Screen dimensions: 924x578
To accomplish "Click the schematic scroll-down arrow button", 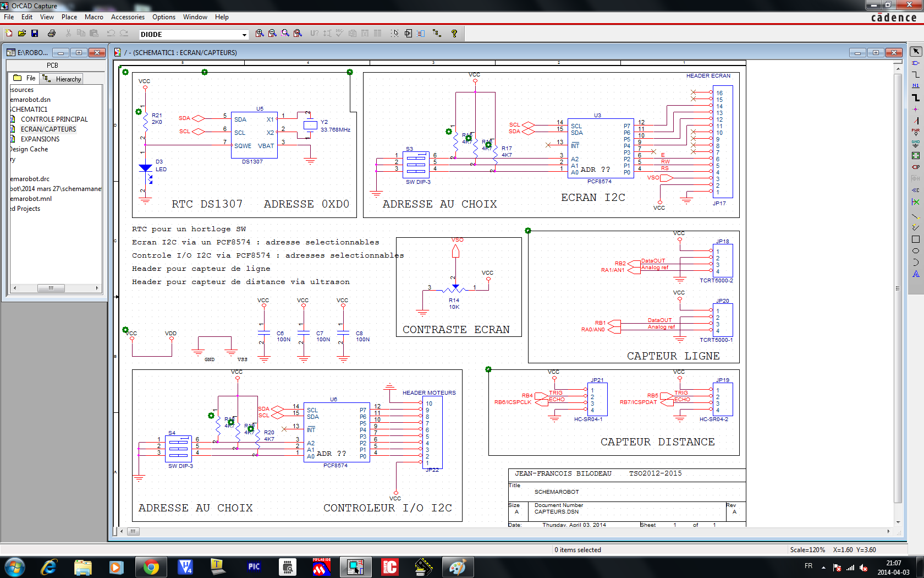I will tap(898, 522).
